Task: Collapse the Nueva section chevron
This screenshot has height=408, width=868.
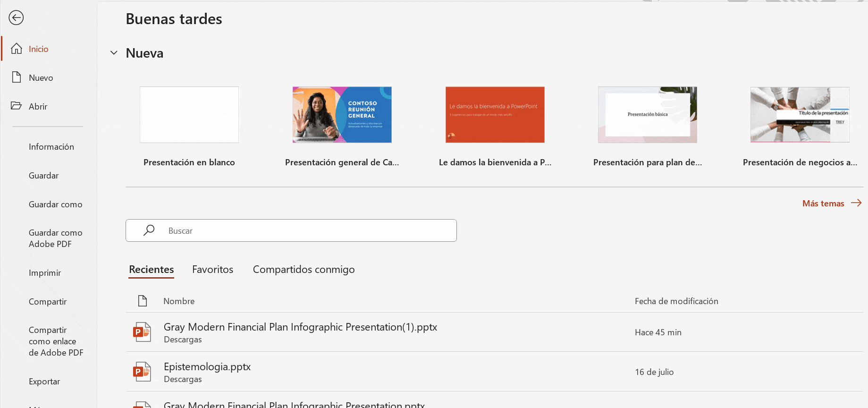Action: point(114,53)
